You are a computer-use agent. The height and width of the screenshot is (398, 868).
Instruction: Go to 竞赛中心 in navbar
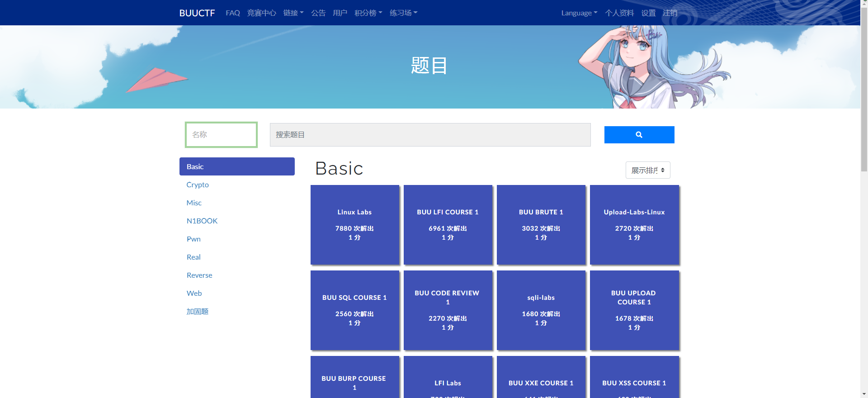[x=261, y=13]
